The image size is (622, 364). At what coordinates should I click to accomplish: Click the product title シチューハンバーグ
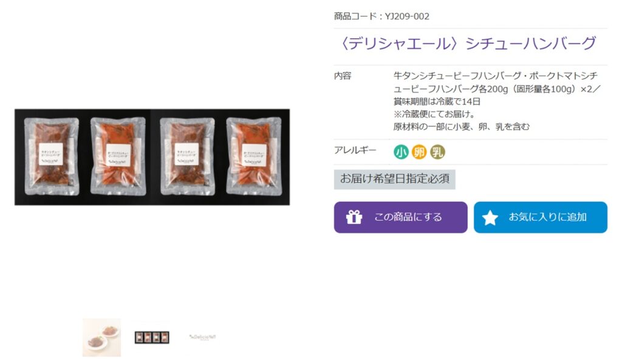[x=531, y=43]
